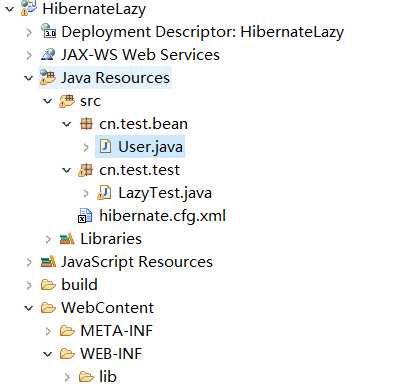Collapse the HibernateLazy project node
411x388 pixels.
(x=10, y=9)
